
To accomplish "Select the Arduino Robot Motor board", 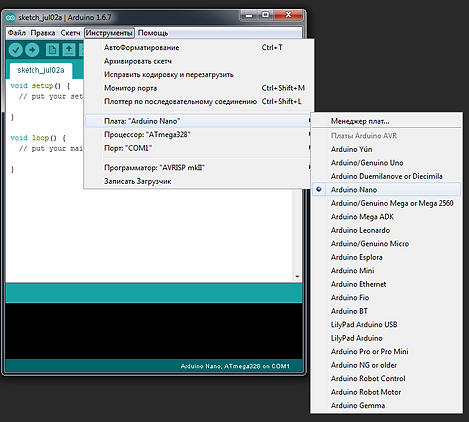I will click(386, 392).
